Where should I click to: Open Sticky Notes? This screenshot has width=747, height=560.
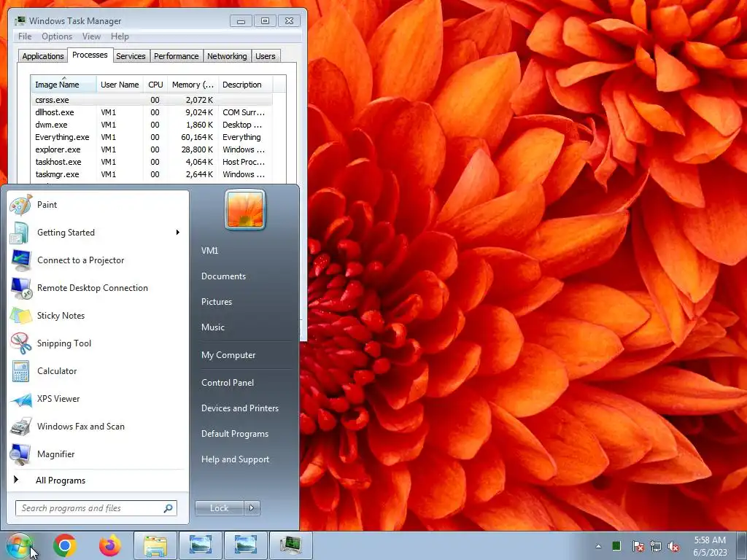98,315
